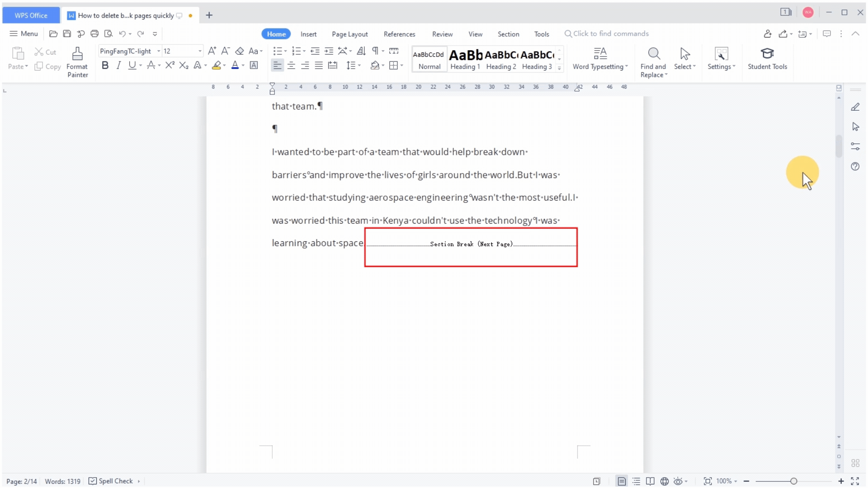
Task: Expand the font color dropdown arrow
Action: (243, 66)
